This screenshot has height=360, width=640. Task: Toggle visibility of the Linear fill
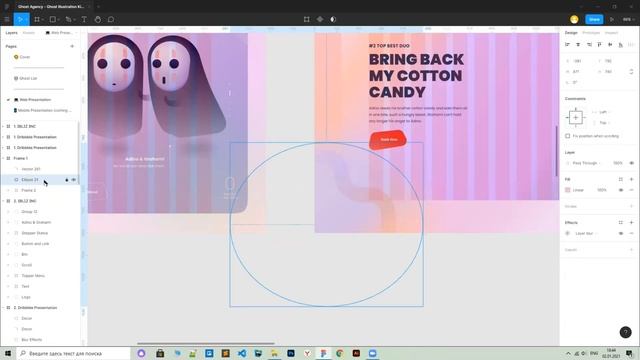(621, 190)
